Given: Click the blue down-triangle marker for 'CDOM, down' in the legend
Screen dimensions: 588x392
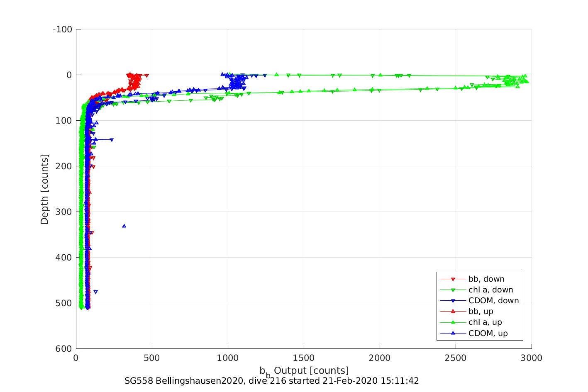Looking at the screenshot, I should click(453, 301).
